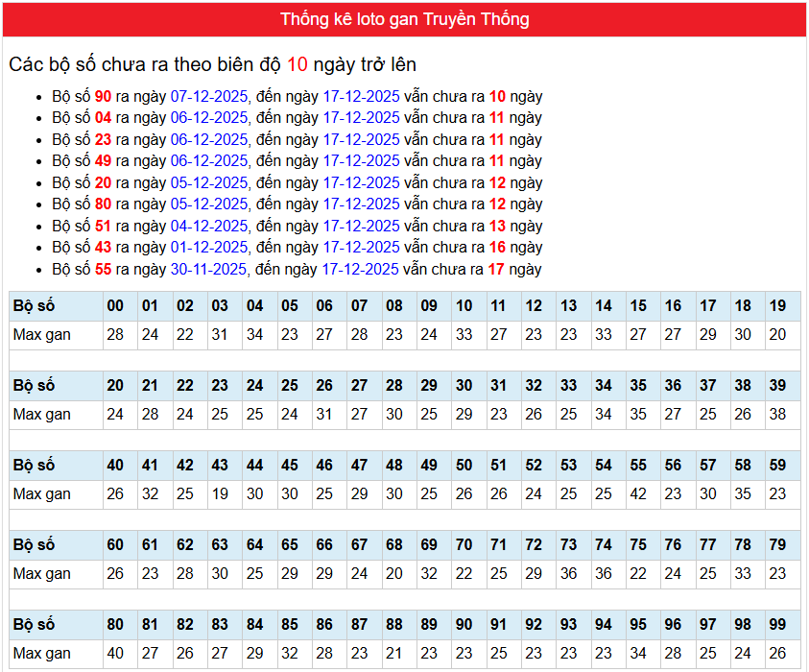Click column header 19 in the table
The width and height of the screenshot is (809, 672).
click(x=777, y=306)
